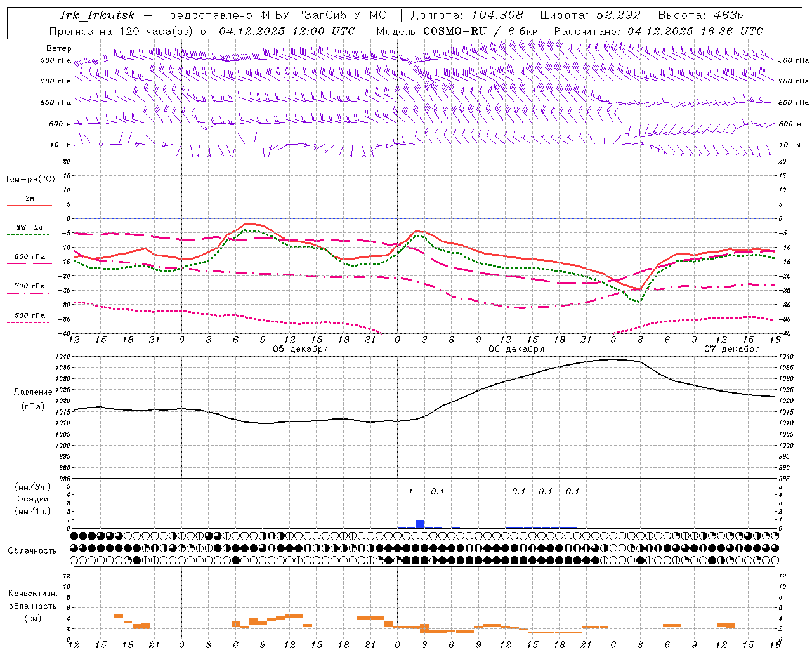Click the "Рассчитано: 04.12.2025 16:36 UTC" timestamp

(x=658, y=31)
